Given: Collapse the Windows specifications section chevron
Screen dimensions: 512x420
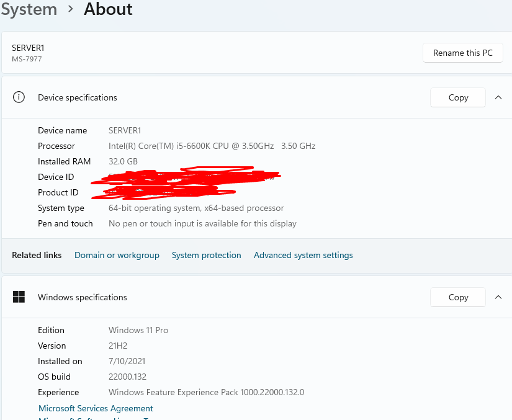Looking at the screenshot, I should coord(498,297).
